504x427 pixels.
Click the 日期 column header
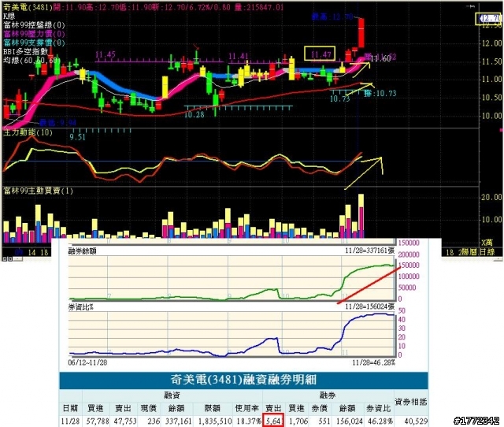click(x=70, y=408)
